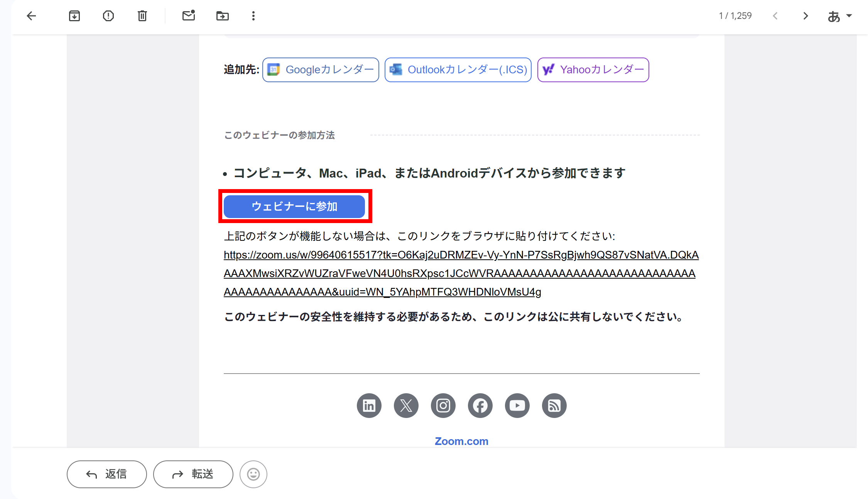Add an emoji reaction

tap(253, 474)
